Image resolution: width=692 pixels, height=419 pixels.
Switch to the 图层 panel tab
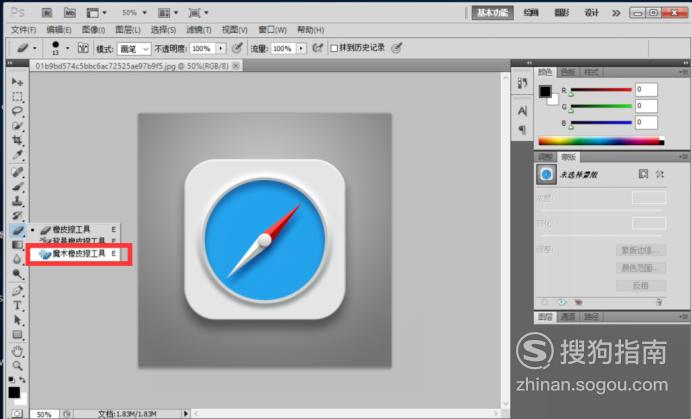tap(545, 317)
